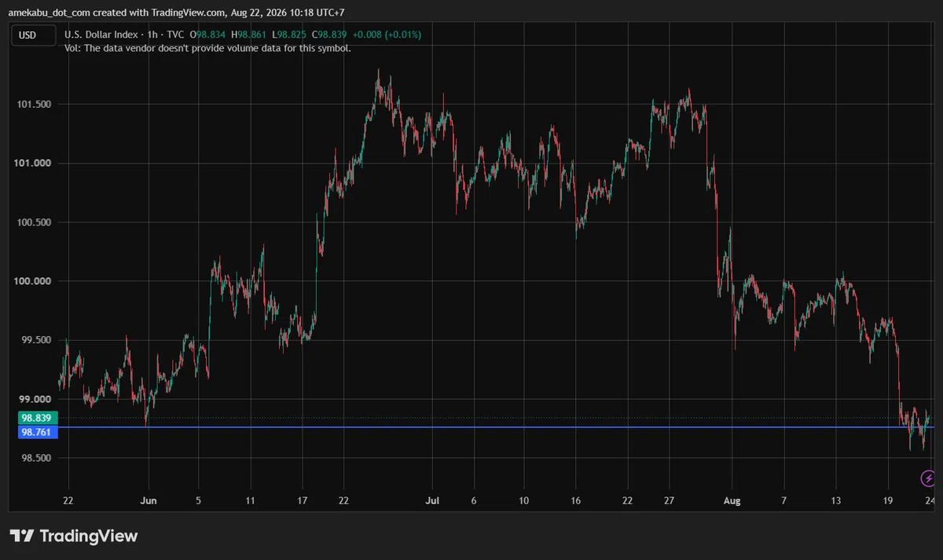Click the Jul label on the time axis

coord(431,500)
